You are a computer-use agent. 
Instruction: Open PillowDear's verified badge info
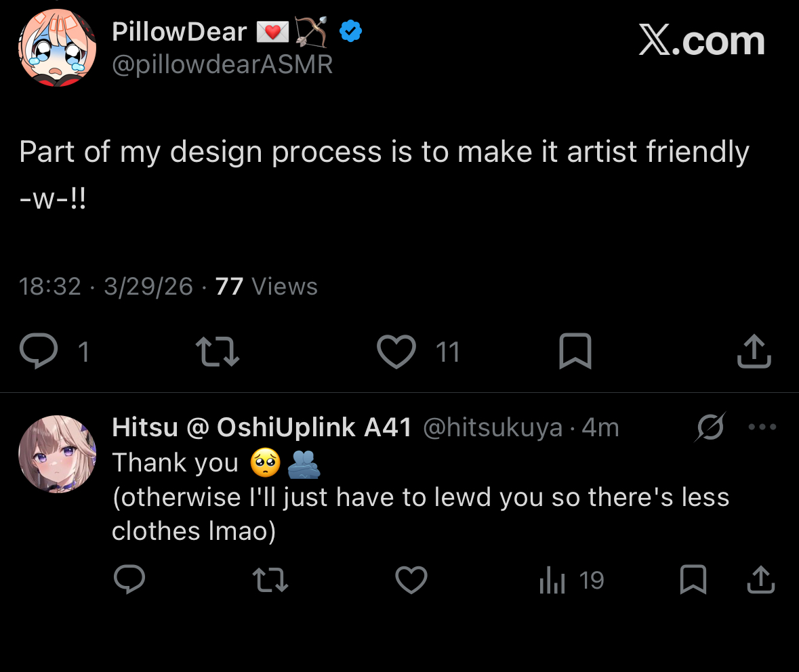pos(350,31)
